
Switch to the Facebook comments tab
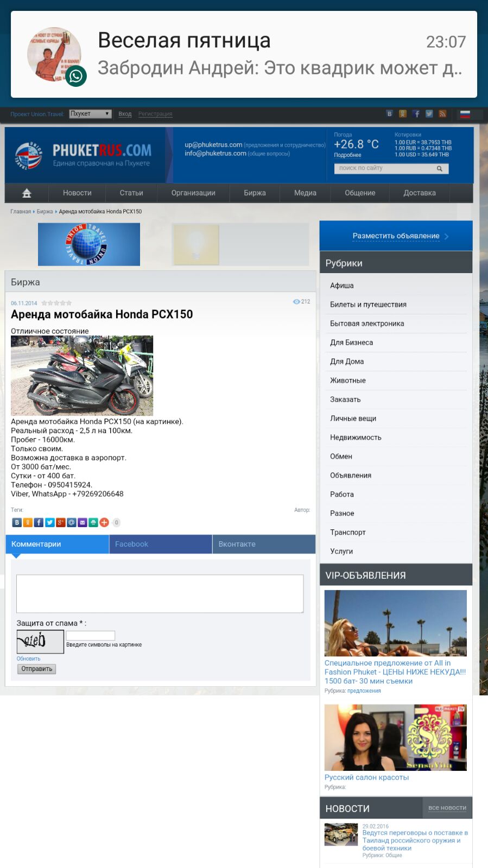tap(160, 544)
